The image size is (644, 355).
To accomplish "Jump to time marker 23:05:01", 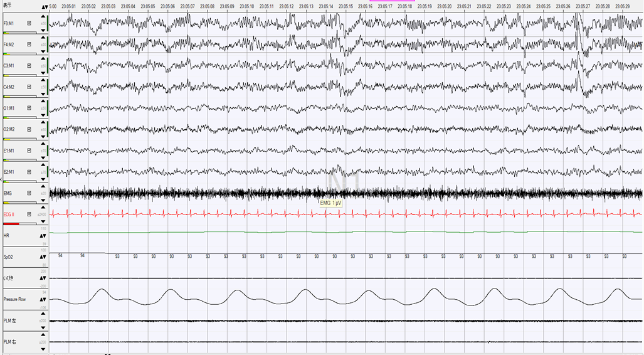I will click(x=68, y=6).
